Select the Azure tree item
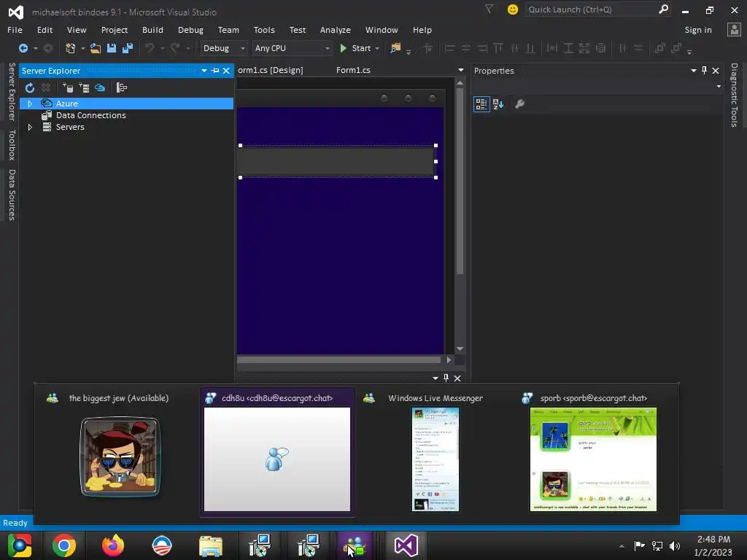 pyautogui.click(x=126, y=104)
